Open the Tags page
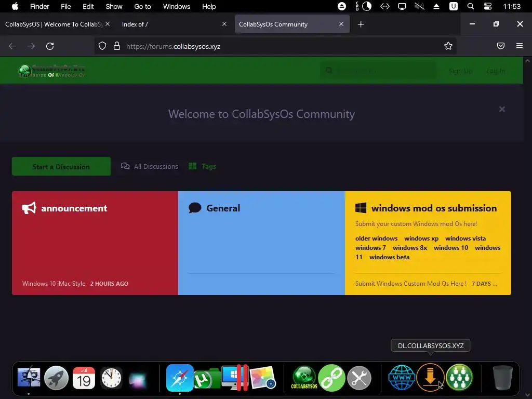This screenshot has height=399, width=532. (202, 166)
